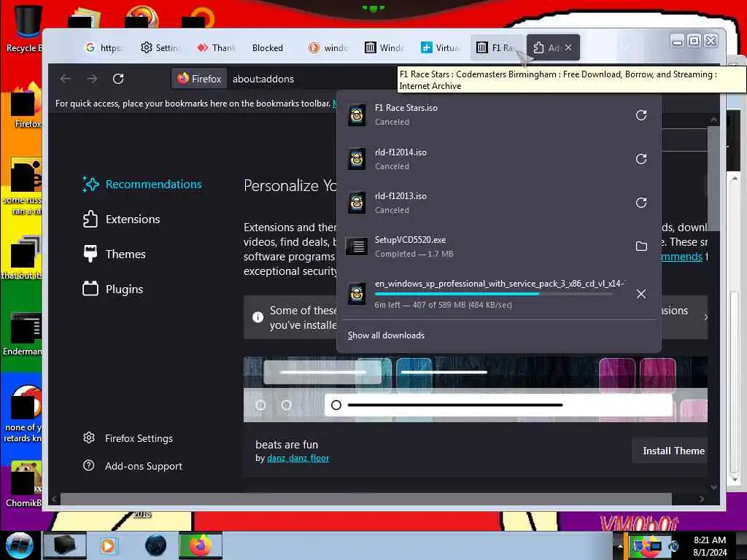
Task: Click the Plugins icon
Action: [x=90, y=289]
